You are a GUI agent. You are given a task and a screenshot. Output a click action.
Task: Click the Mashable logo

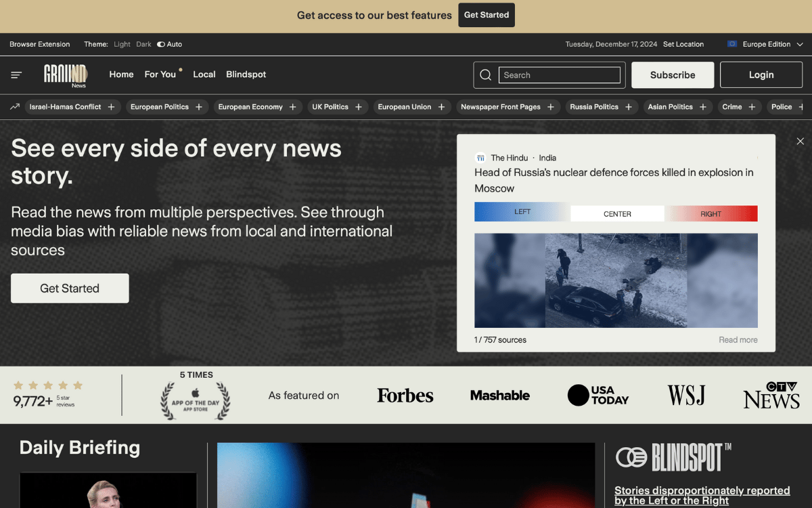coord(500,396)
